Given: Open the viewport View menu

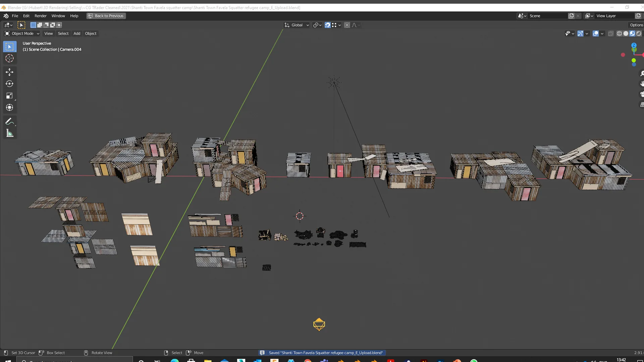Looking at the screenshot, I should click(49, 34).
